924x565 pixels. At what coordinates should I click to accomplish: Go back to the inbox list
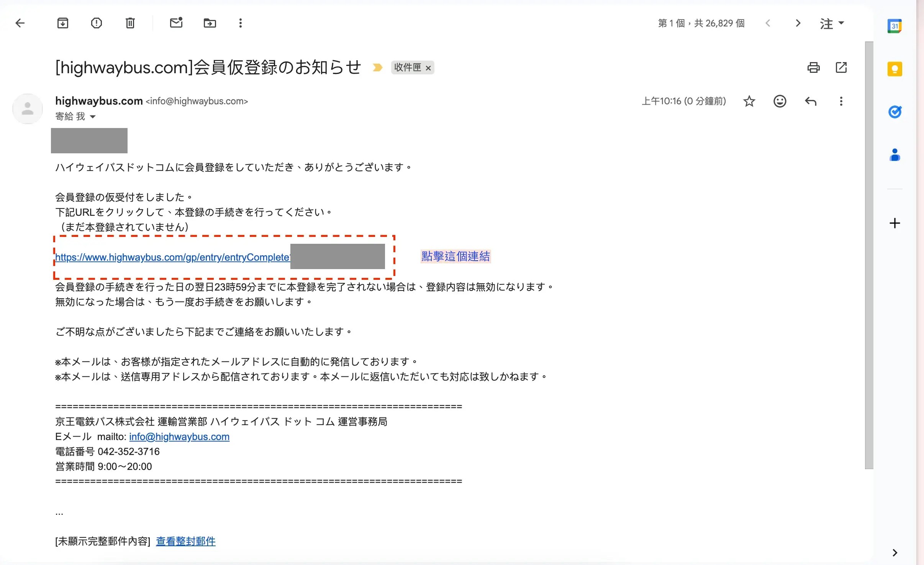(x=20, y=23)
